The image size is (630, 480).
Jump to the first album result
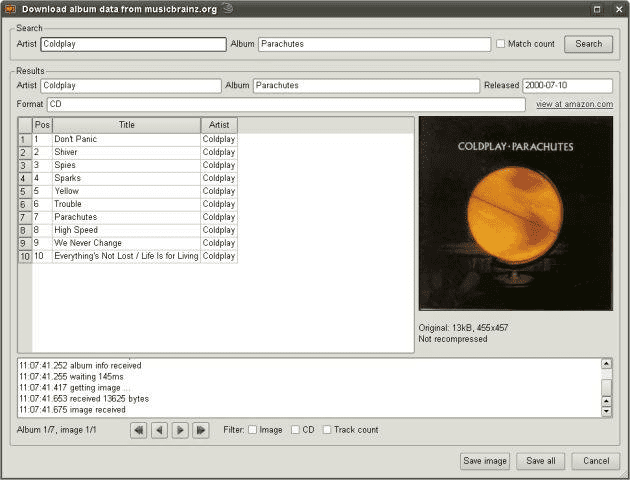139,430
